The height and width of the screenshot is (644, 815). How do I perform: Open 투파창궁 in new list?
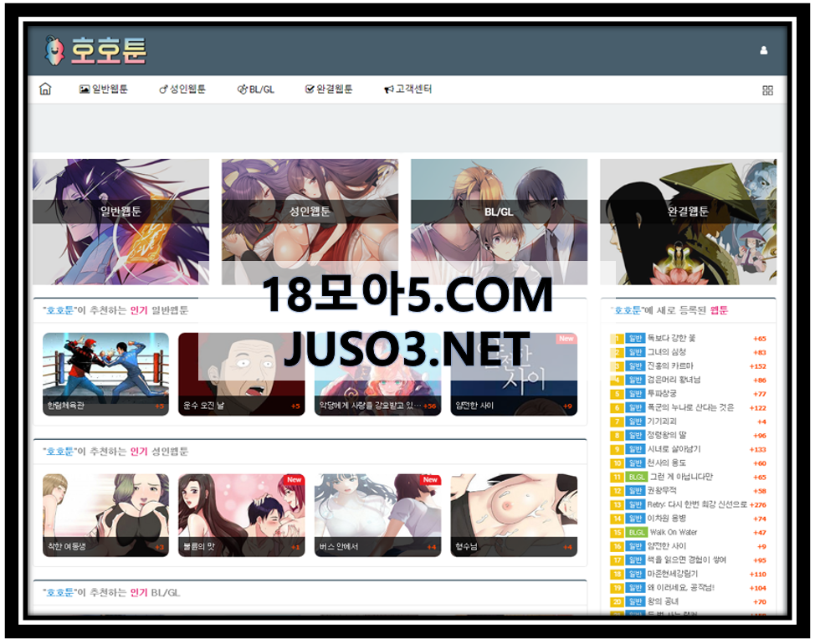coord(662,394)
